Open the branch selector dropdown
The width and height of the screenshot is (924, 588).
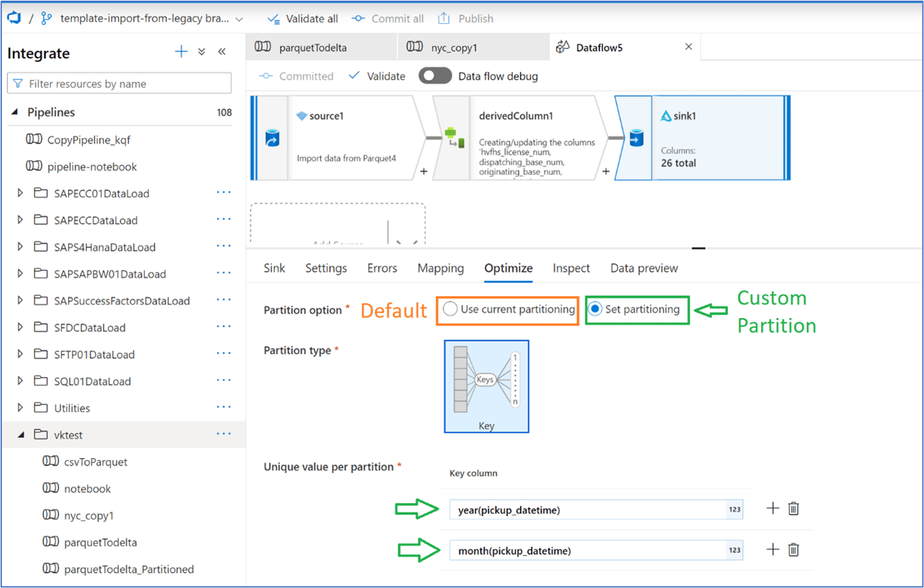pos(237,18)
